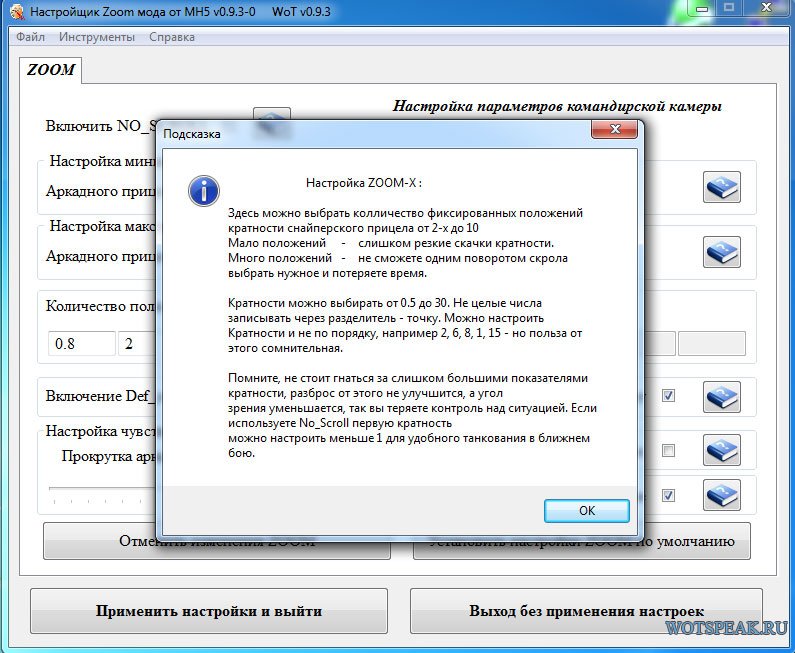This screenshot has height=653, width=795.
Task: Click the scroll sensitivity slider under "Прокрутка"
Action: point(100,489)
